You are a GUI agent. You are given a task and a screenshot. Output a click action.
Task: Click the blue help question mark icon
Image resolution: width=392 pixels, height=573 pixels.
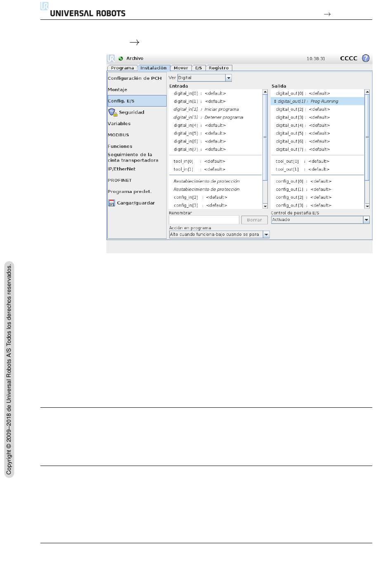pyautogui.click(x=366, y=58)
